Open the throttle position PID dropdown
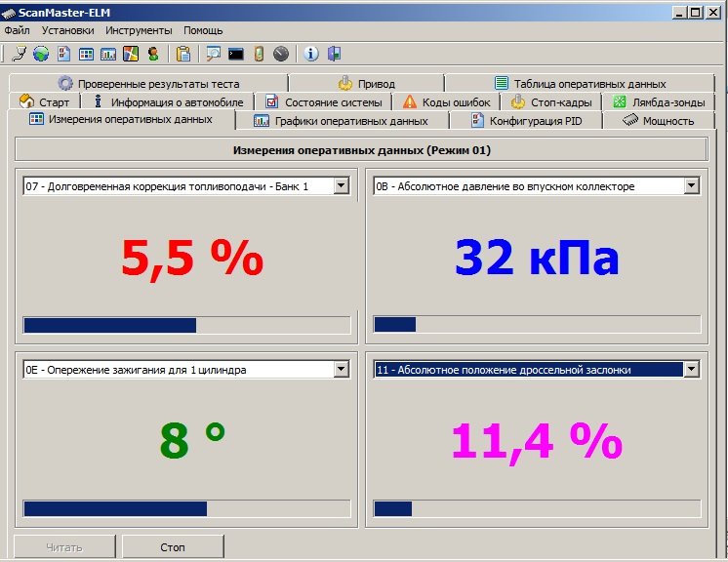This screenshot has width=728, height=562. [691, 369]
